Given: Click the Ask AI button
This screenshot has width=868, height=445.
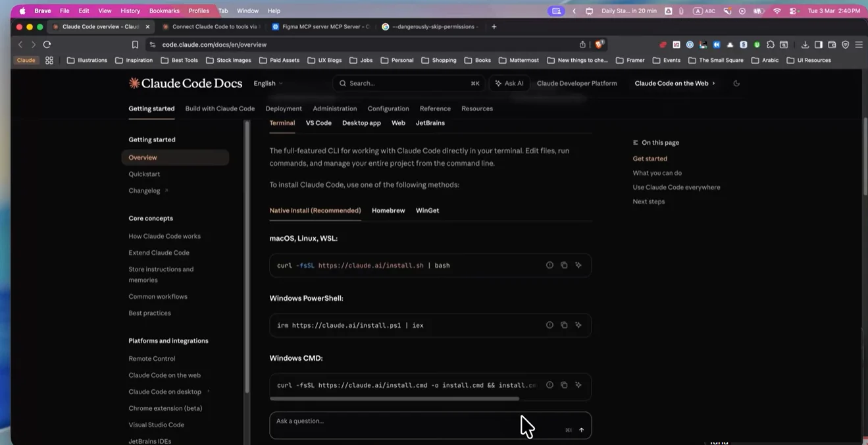Looking at the screenshot, I should coord(509,84).
